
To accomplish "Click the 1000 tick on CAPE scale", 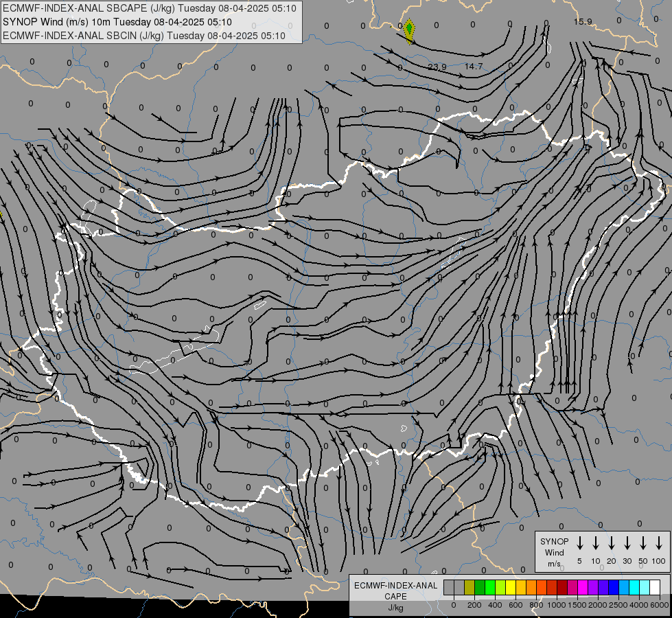I will [557, 605].
